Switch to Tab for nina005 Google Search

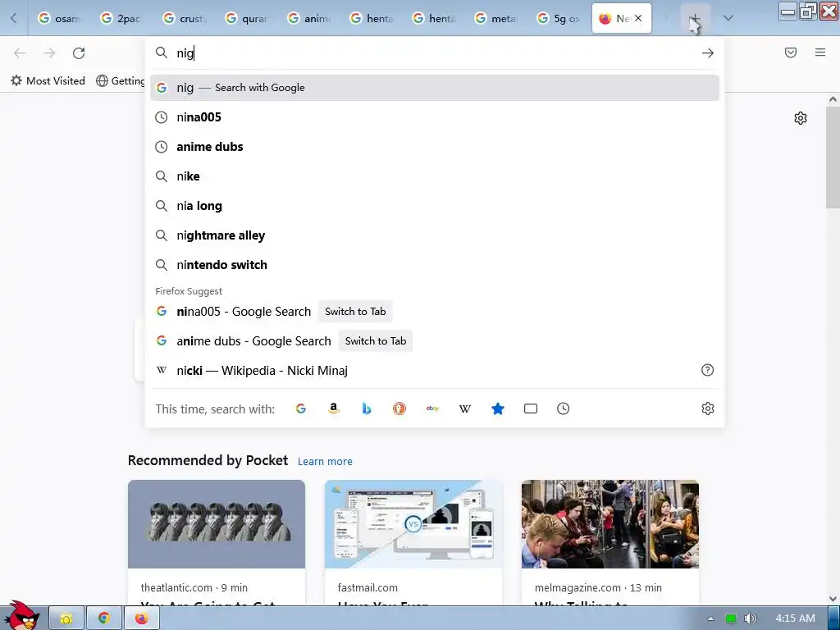coord(355,311)
